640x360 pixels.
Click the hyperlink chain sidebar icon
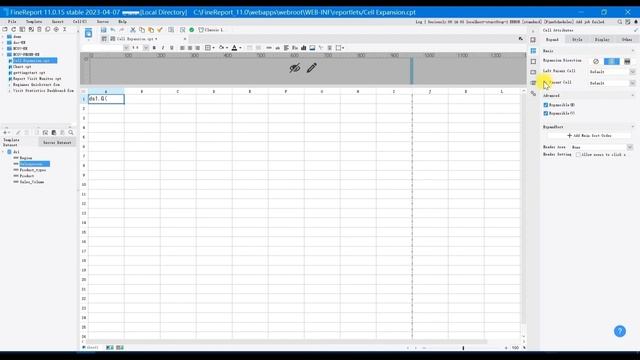[x=533, y=93]
